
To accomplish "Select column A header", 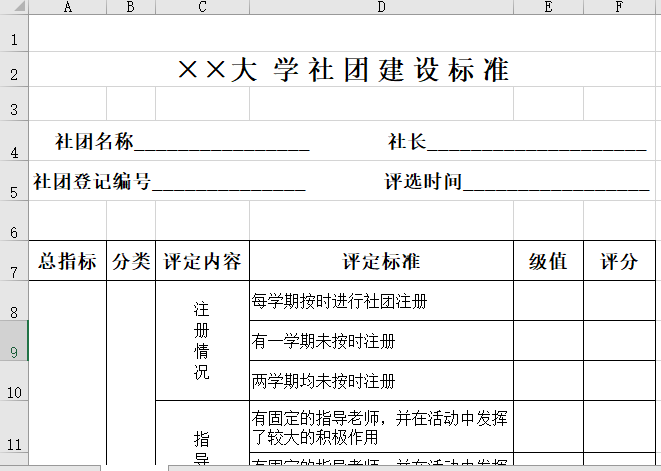I will [67, 8].
